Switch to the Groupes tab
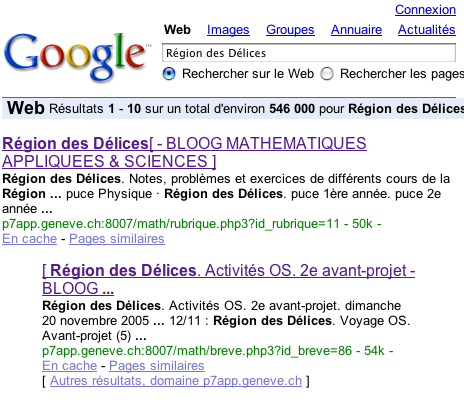 coord(290,30)
